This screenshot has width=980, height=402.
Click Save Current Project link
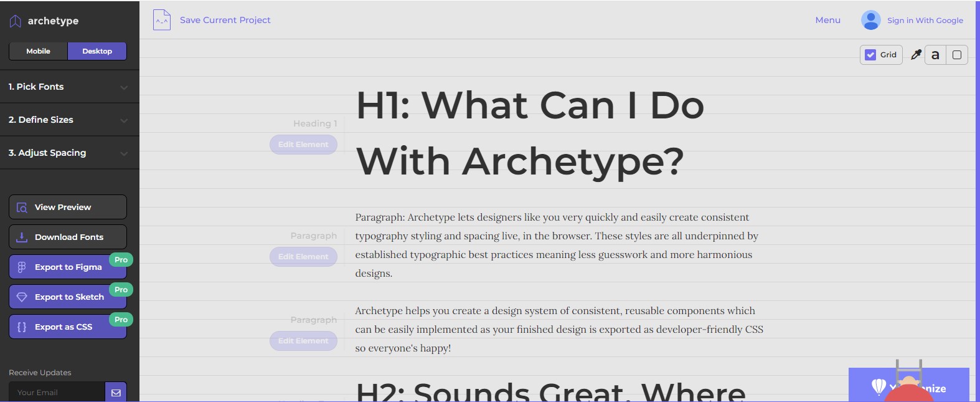(x=225, y=20)
